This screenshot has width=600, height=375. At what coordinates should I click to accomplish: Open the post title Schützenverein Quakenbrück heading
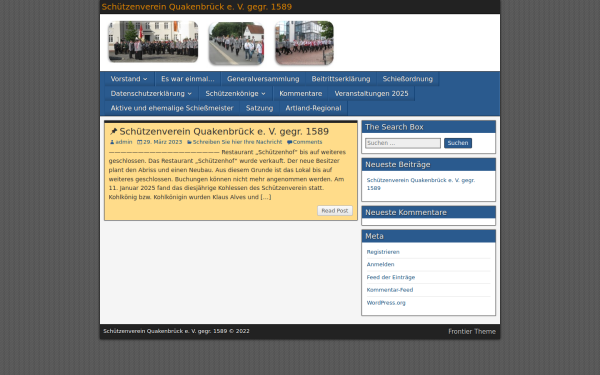[224, 132]
